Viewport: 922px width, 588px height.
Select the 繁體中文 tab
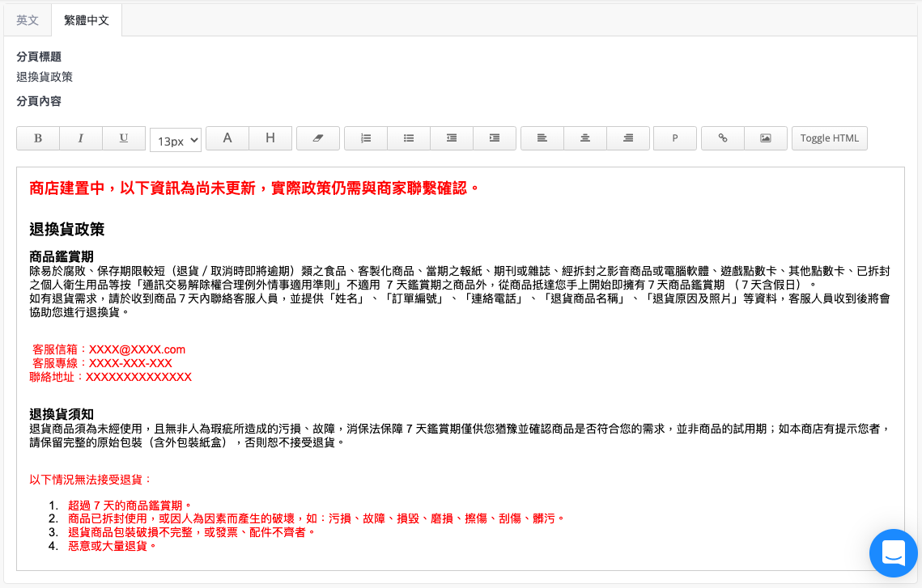coord(87,20)
